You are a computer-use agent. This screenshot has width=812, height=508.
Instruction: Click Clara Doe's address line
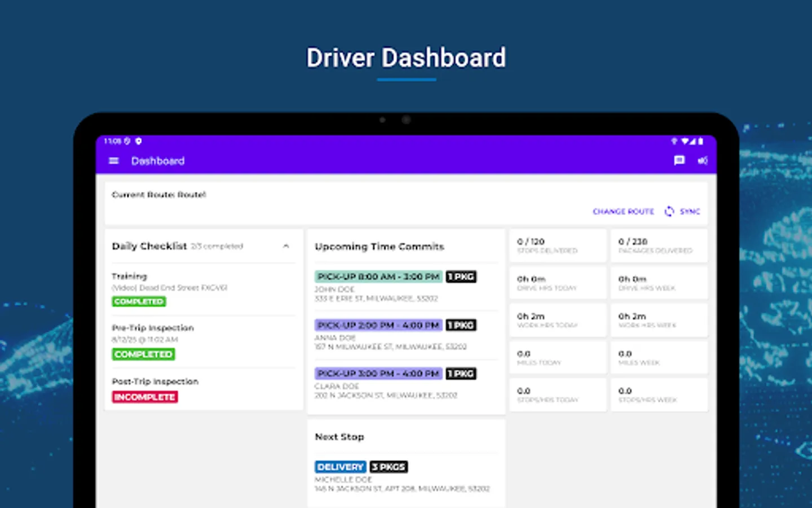pyautogui.click(x=386, y=395)
